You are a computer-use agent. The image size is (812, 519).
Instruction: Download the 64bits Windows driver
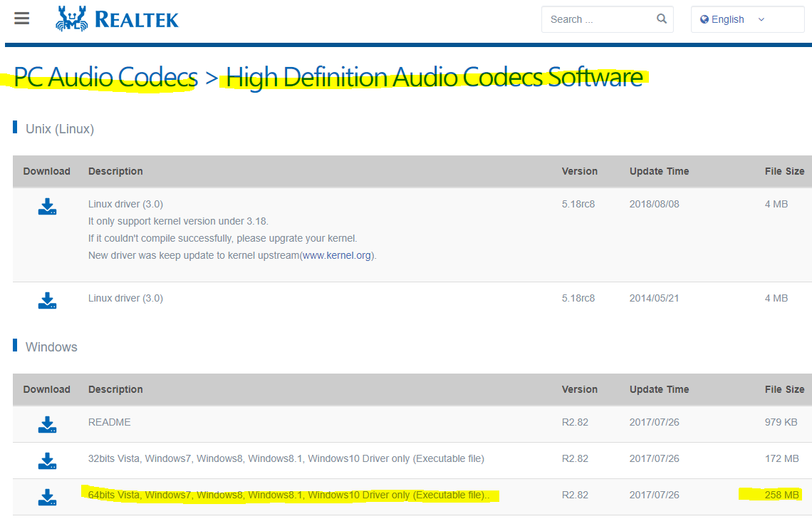coord(47,497)
